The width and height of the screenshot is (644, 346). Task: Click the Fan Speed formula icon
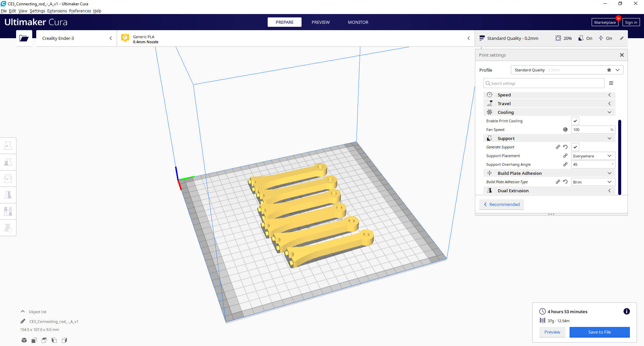(x=565, y=130)
